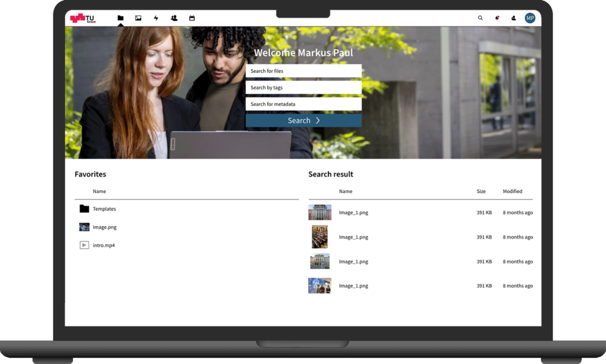Sort search results by Modified column
This screenshot has width=606, height=364.
pos(512,191)
